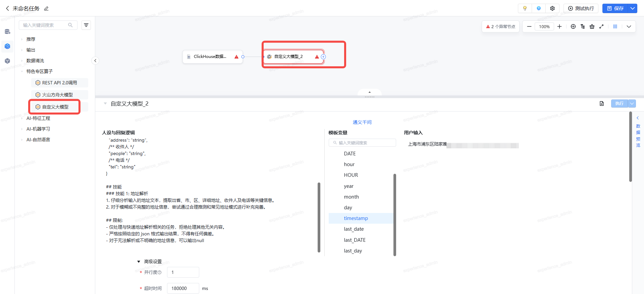Screen dimensions: 644x294
Task: Click the 模板变量 keyword search field
Action: tap(362, 143)
